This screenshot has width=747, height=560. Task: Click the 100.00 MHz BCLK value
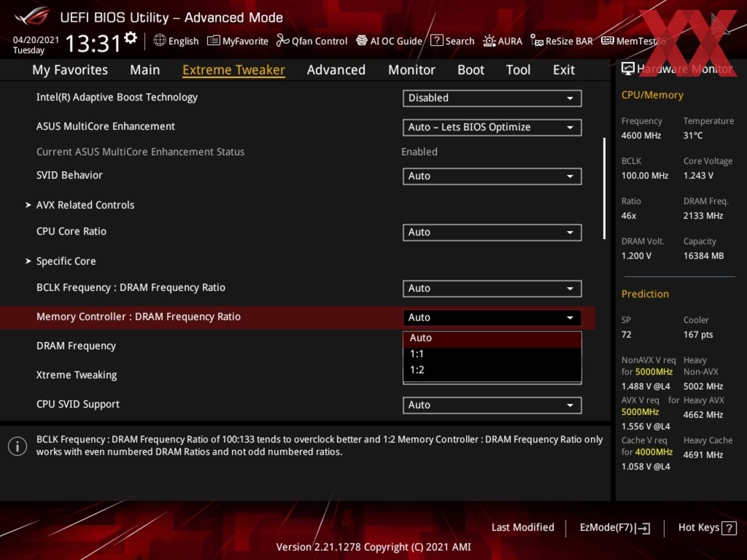pyautogui.click(x=645, y=176)
